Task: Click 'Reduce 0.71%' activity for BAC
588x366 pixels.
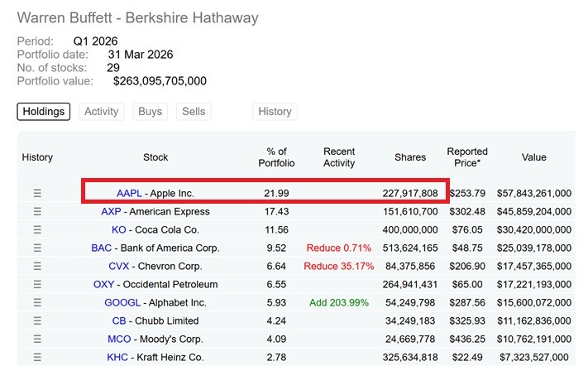Action: [339, 248]
